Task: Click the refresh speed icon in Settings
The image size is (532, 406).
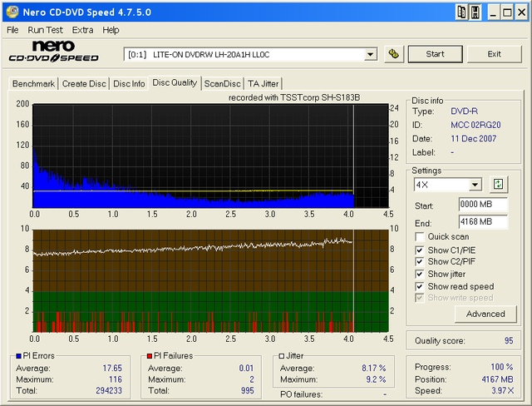Action: 498,185
